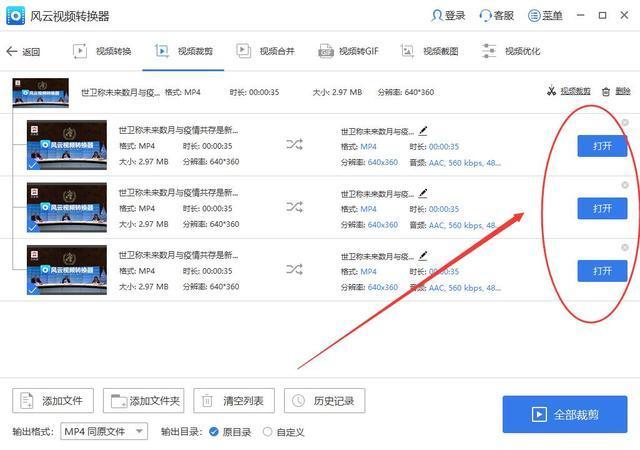Click the 添加文件 button
This screenshot has height=450, width=640.
(53, 401)
